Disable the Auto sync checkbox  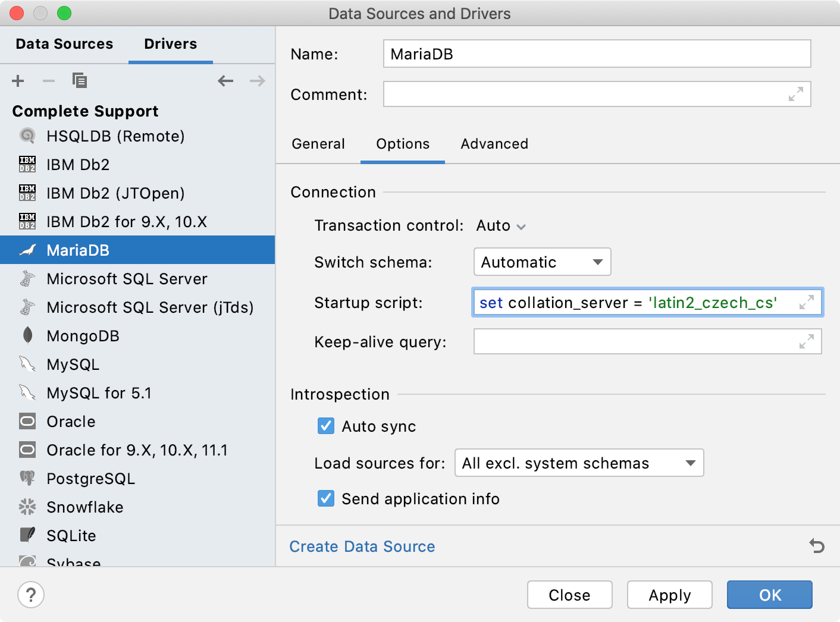[x=325, y=426]
